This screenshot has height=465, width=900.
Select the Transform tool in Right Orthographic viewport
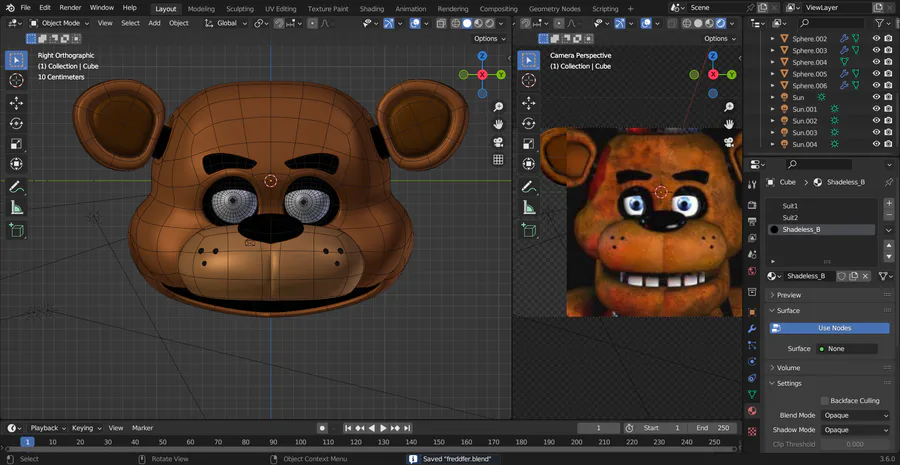tap(16, 164)
